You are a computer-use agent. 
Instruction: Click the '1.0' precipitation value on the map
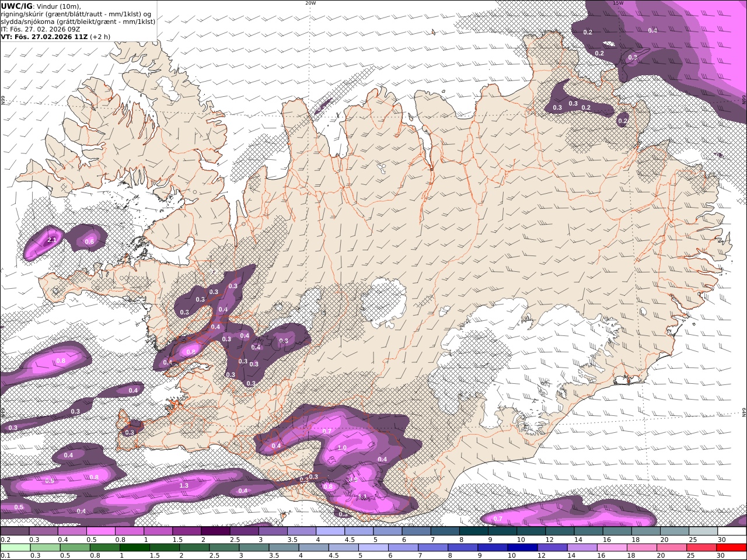[x=342, y=447]
